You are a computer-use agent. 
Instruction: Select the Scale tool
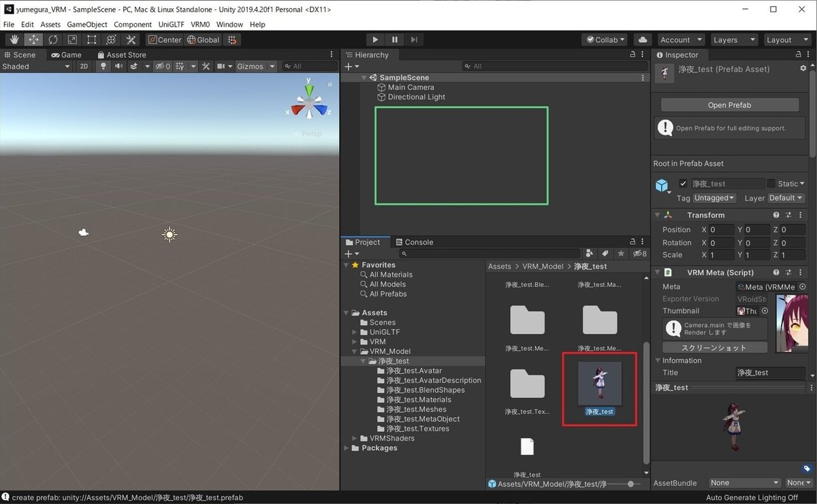pos(72,39)
